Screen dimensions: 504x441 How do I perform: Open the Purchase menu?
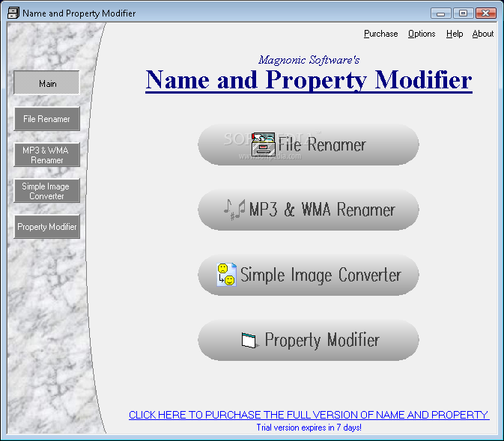pyautogui.click(x=381, y=34)
